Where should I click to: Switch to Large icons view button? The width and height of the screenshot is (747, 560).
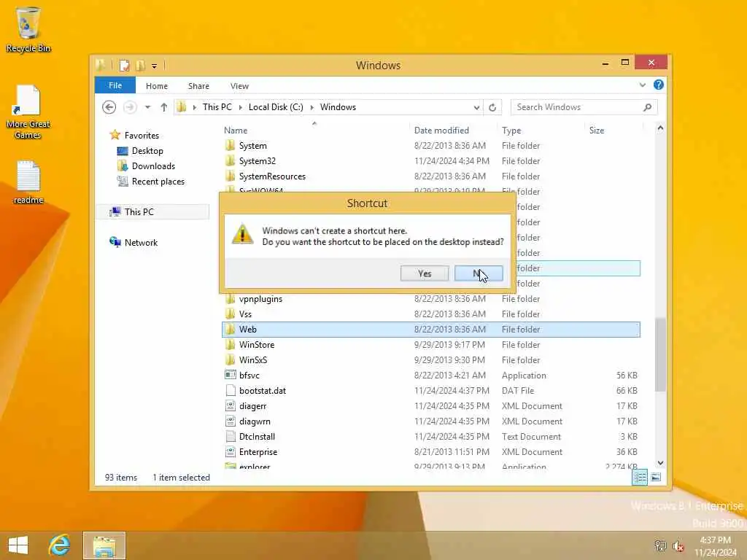pyautogui.click(x=656, y=477)
